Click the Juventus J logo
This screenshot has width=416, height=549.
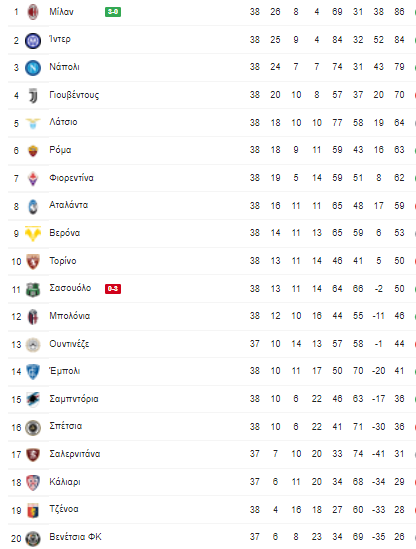pos(33,96)
